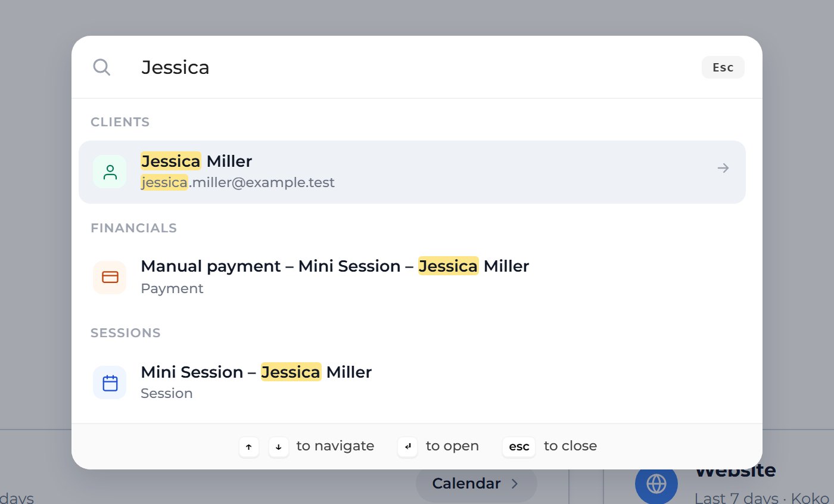Click the up arrow navigate key
The image size is (834, 504).
click(x=249, y=446)
